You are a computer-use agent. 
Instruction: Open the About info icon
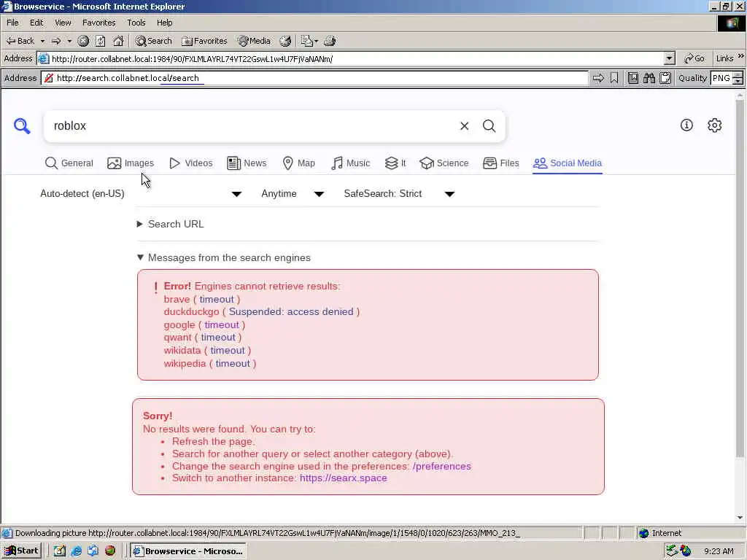686,125
